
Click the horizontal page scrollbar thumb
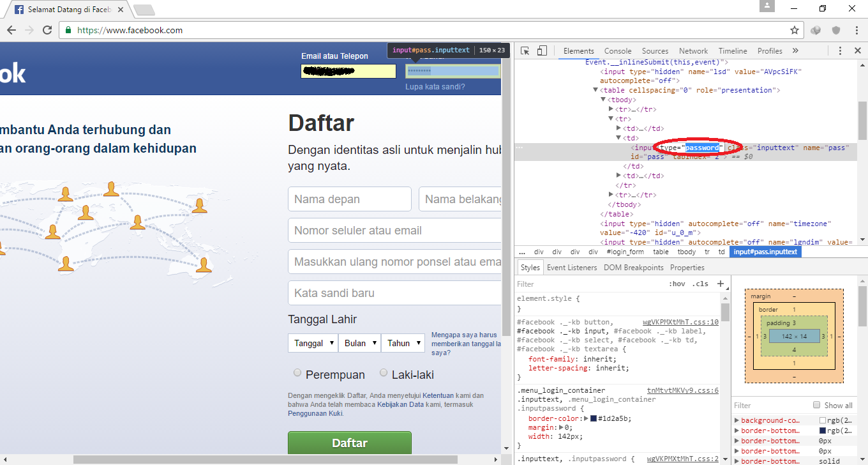265,459
